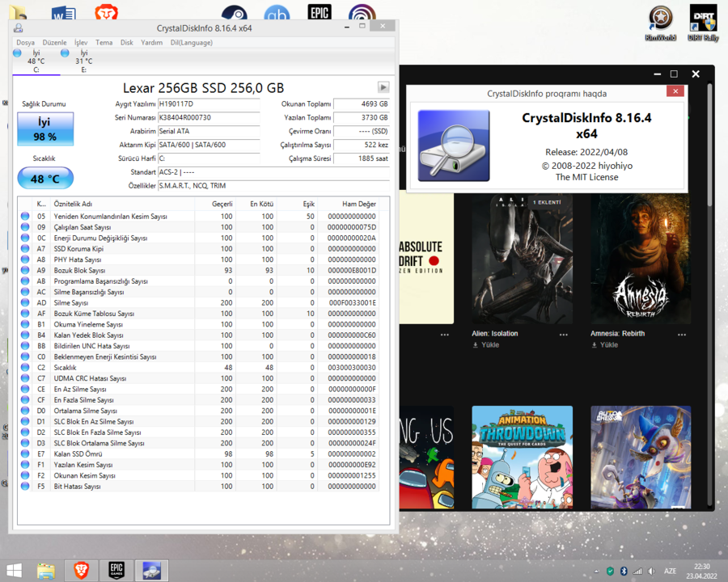The height and width of the screenshot is (582, 728).
Task: Click status circle for Çalışılan Saat Sayısı
Action: pos(25,227)
